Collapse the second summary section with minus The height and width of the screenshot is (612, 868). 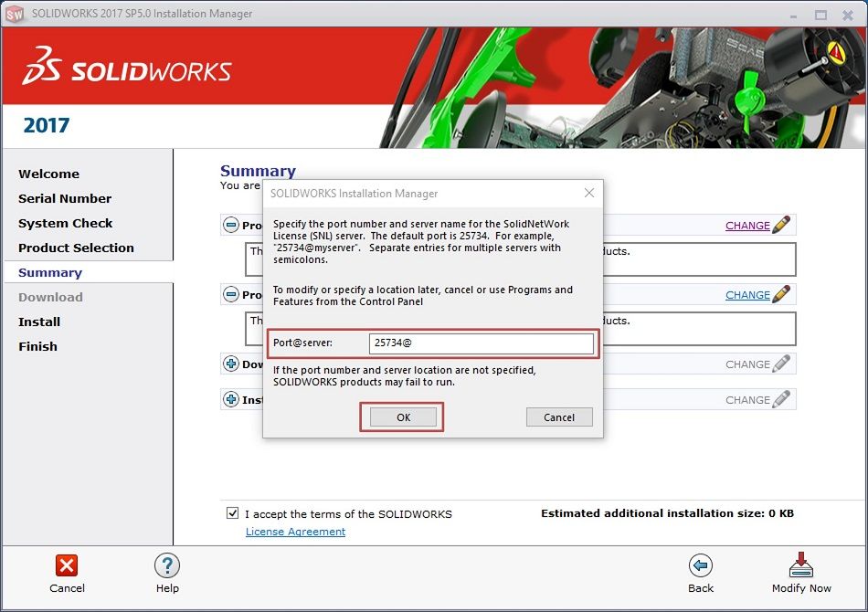coord(231,294)
